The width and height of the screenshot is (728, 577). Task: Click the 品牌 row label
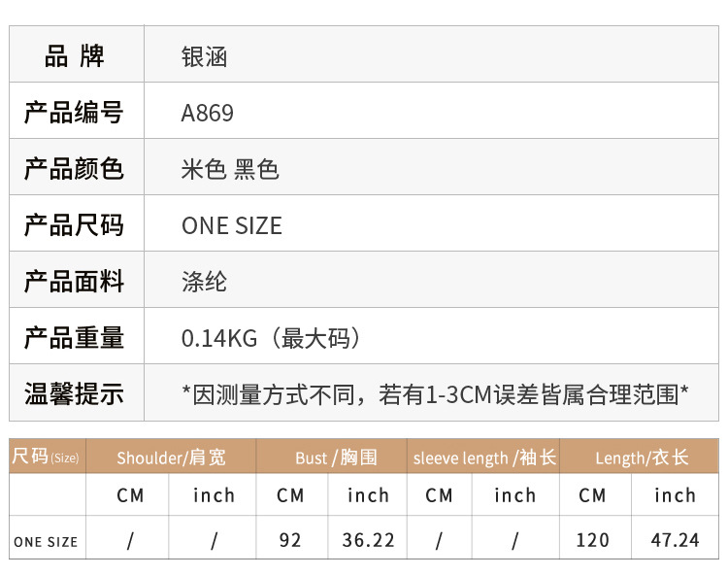[x=75, y=57]
